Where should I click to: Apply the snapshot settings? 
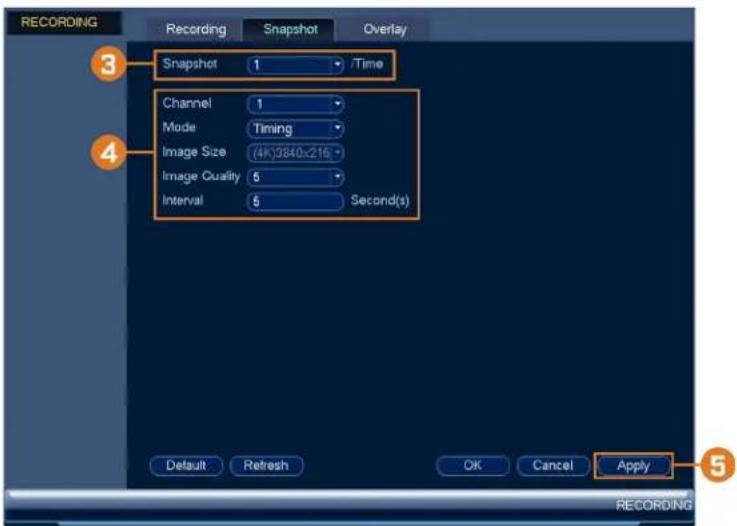pos(633,466)
